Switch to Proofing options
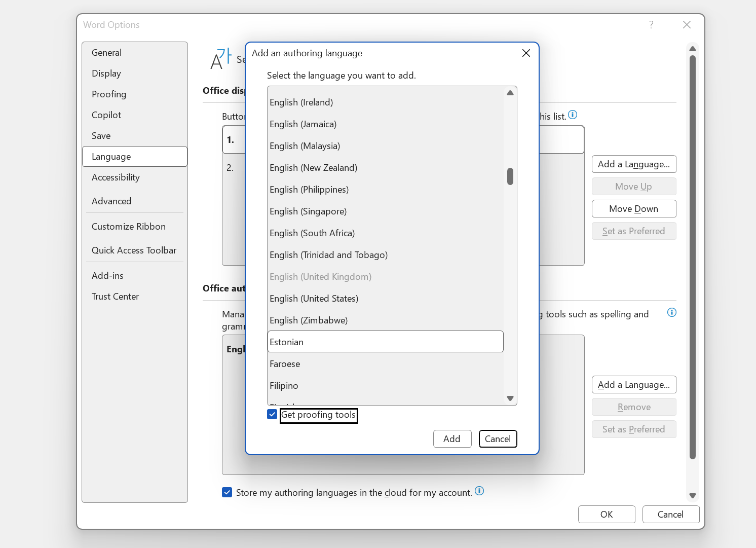Screen dimensions: 756x548 click(x=135, y=94)
